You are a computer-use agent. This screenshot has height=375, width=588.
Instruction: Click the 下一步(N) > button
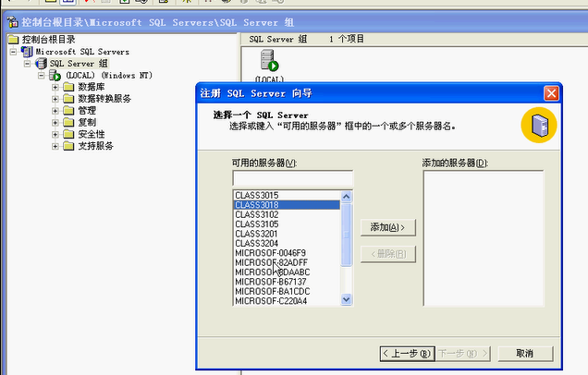click(463, 353)
